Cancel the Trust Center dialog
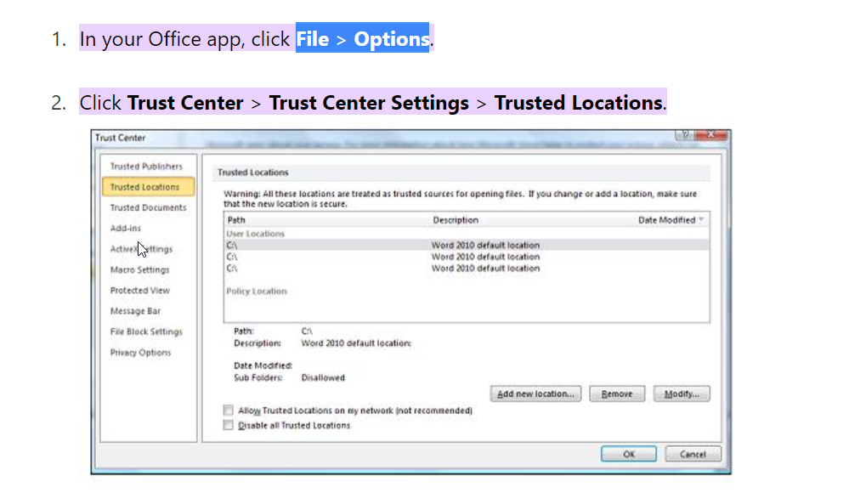Viewport: 849px width, 504px height. pyautogui.click(x=693, y=455)
